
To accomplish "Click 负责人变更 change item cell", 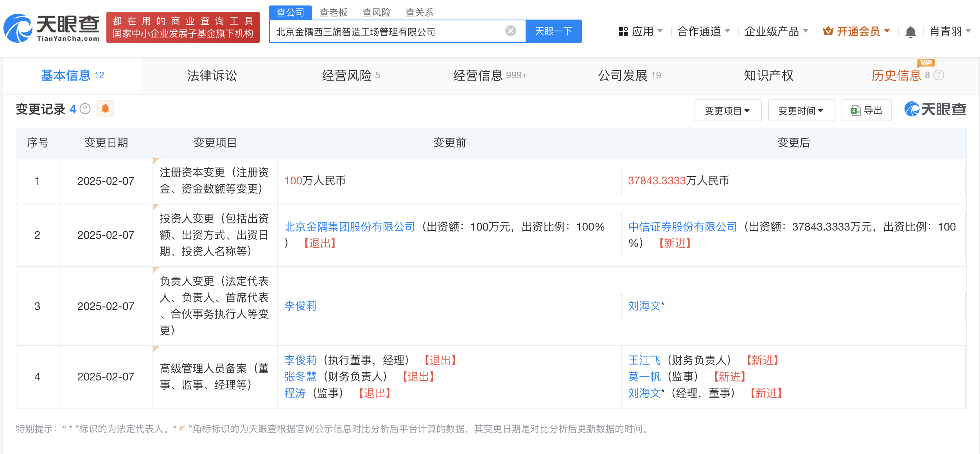I will click(x=215, y=306).
